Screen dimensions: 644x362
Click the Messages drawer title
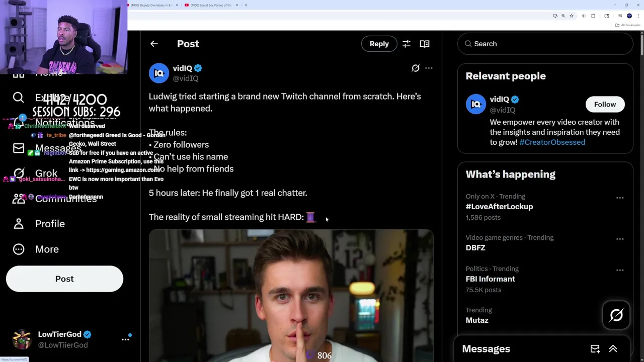click(486, 349)
